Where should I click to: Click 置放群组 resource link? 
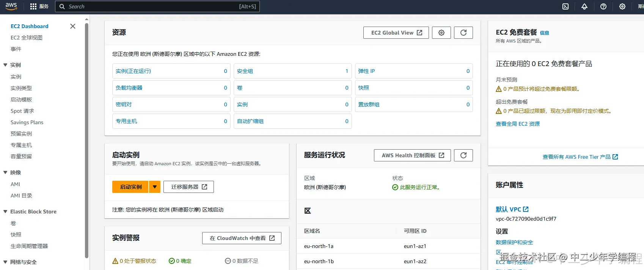[369, 104]
